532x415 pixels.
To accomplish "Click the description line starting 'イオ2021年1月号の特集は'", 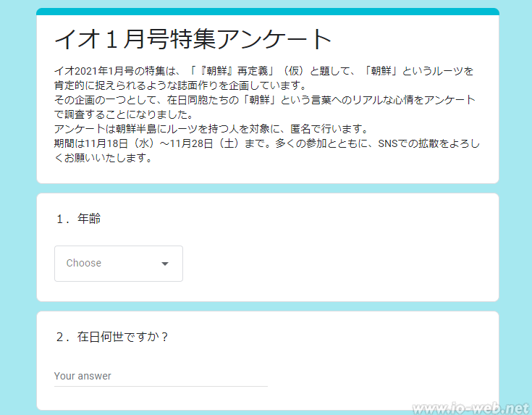I will tap(263, 71).
